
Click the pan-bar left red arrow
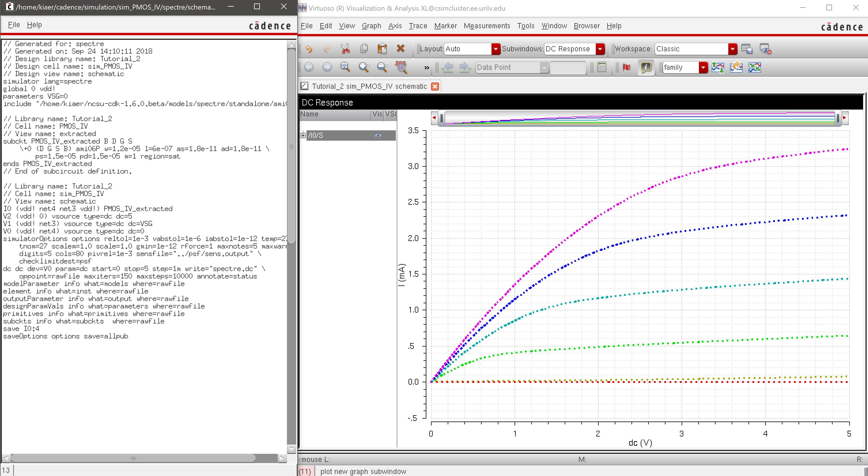tap(434, 118)
